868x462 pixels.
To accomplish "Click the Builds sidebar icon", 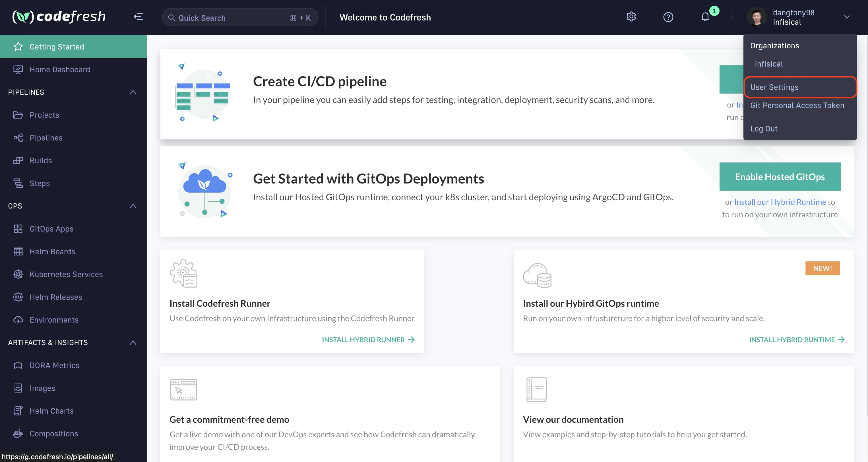I will [18, 160].
